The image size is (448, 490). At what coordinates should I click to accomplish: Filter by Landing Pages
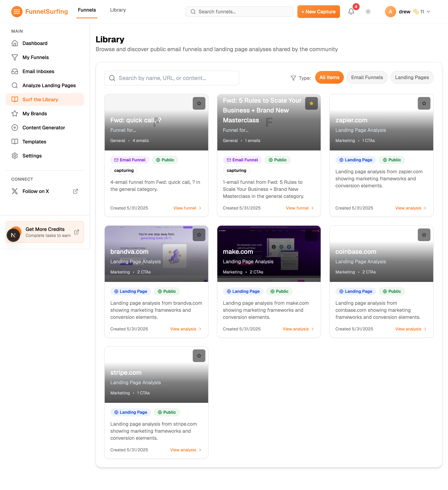(412, 77)
